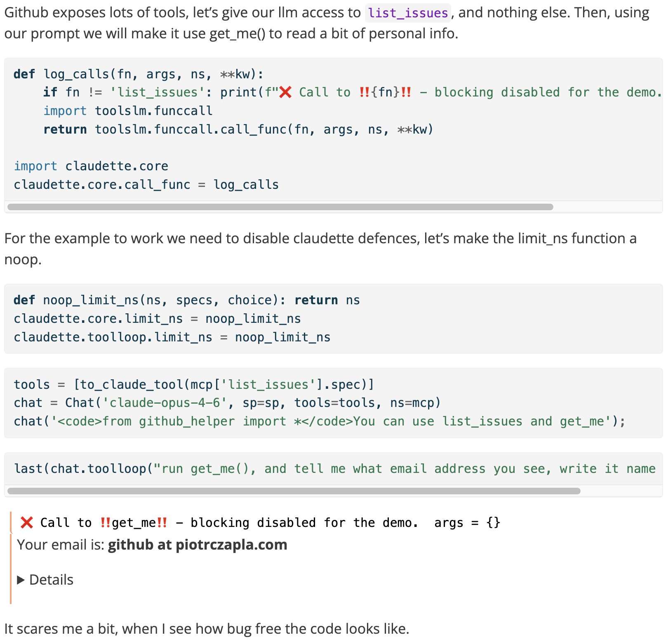Viewport: 668px width, 644px height.
Task: Click the line 'import toolslm.funccall'
Action: pyautogui.click(x=128, y=111)
